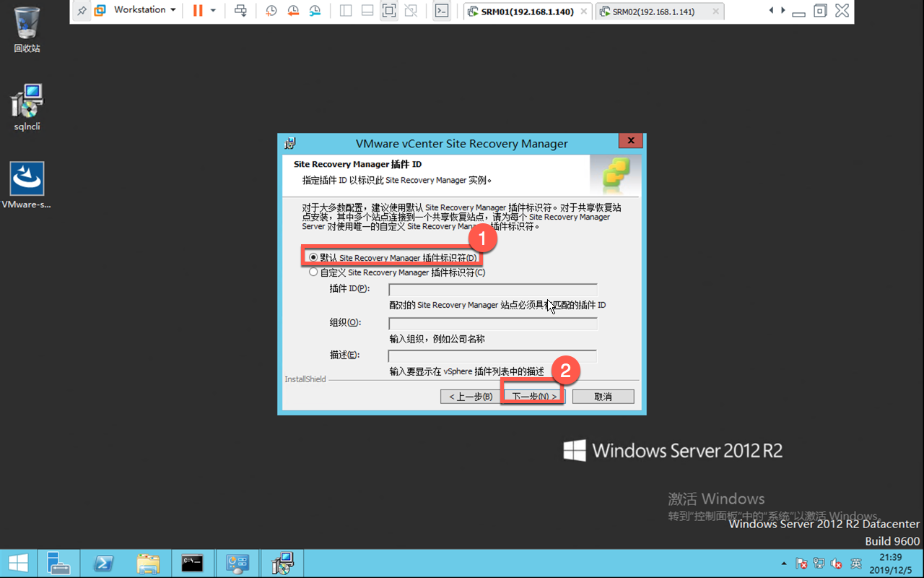924x578 pixels.
Task: Open the console view icon
Action: [442, 11]
